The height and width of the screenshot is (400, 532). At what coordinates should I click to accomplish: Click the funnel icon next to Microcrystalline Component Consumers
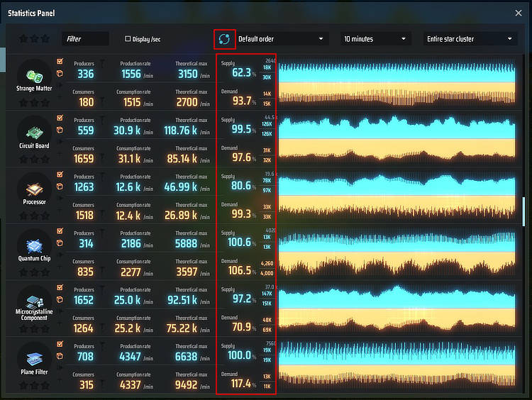coord(102,328)
